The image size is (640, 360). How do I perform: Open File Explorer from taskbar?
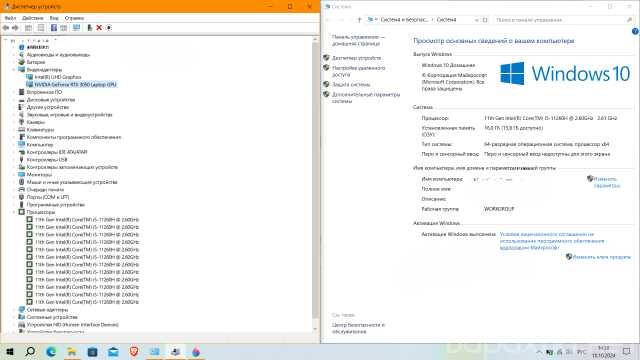pyautogui.click(x=72, y=351)
